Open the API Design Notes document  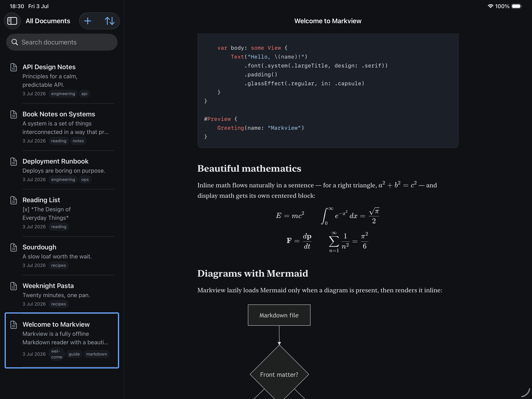click(62, 80)
